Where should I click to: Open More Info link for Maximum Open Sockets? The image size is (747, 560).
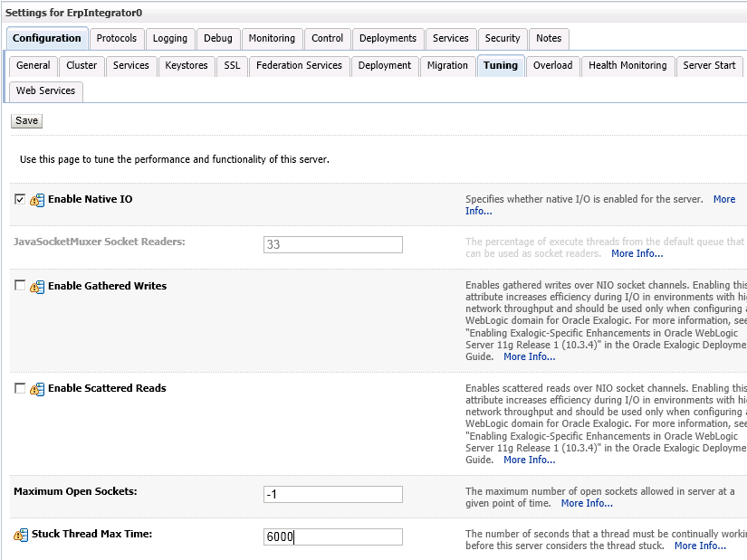(587, 503)
